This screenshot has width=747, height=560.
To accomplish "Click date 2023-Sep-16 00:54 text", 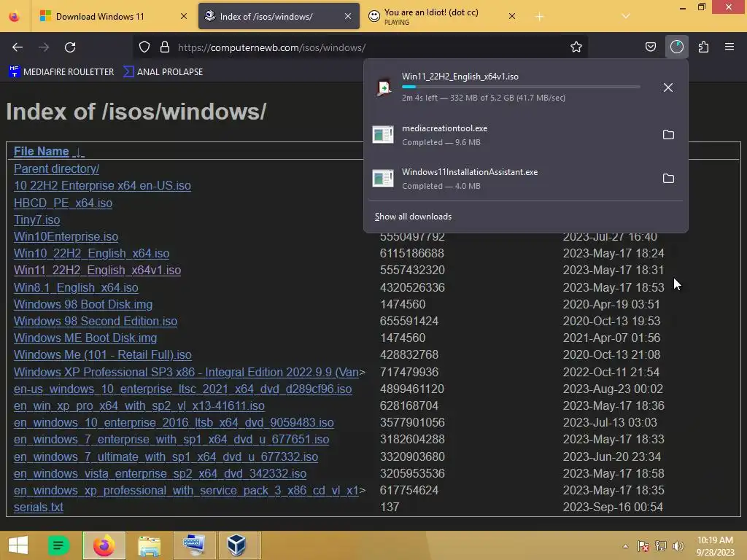I will click(613, 507).
